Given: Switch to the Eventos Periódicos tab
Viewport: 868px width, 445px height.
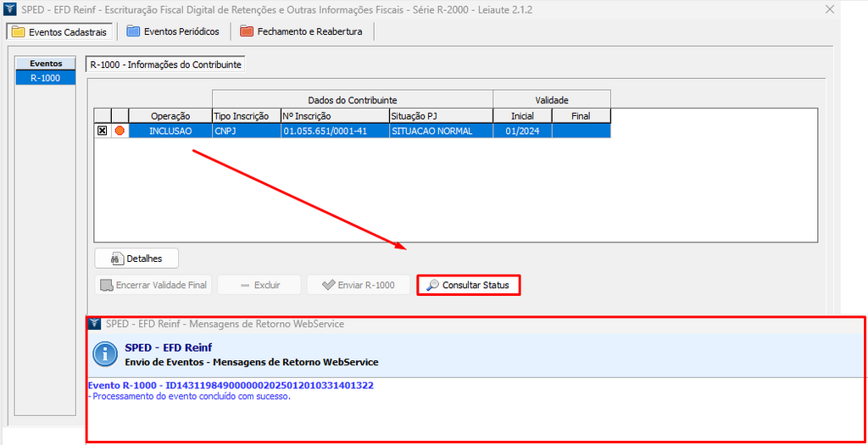Looking at the screenshot, I should (173, 31).
